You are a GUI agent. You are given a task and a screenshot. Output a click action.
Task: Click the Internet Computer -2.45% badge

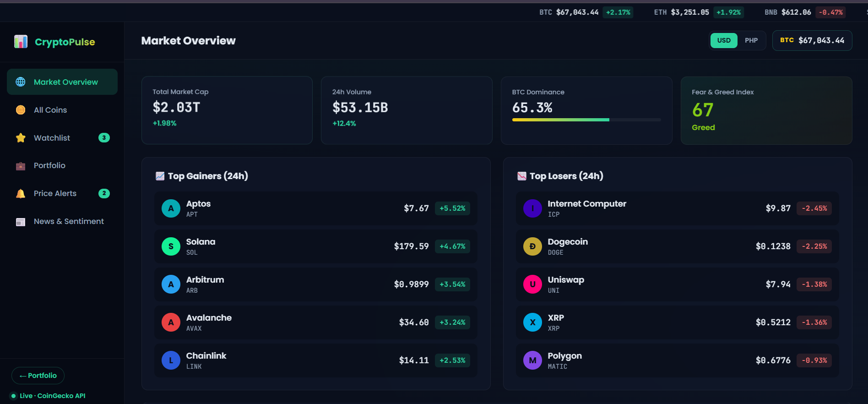(x=814, y=208)
